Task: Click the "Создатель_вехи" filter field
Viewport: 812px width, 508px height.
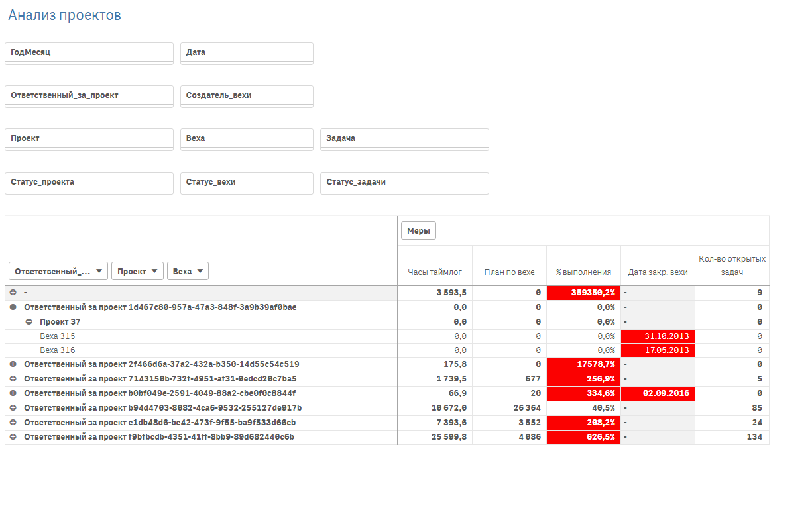Action: click(x=247, y=97)
